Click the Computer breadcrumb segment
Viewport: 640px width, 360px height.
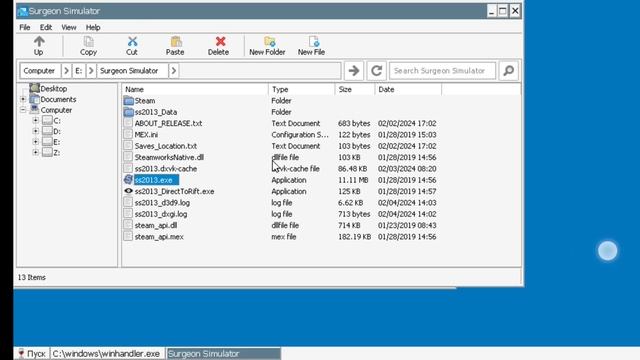pyautogui.click(x=40, y=71)
